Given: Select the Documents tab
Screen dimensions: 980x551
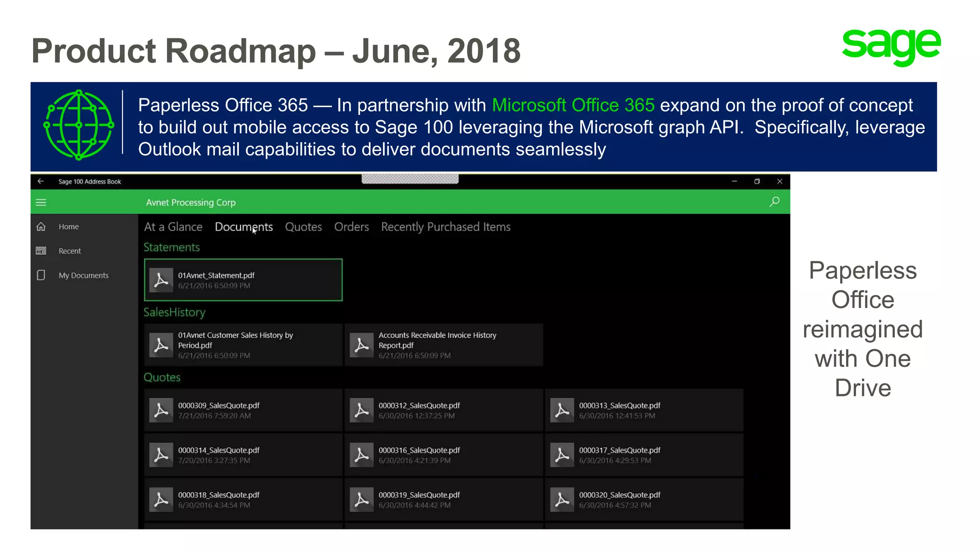Looking at the screenshot, I should tap(244, 227).
